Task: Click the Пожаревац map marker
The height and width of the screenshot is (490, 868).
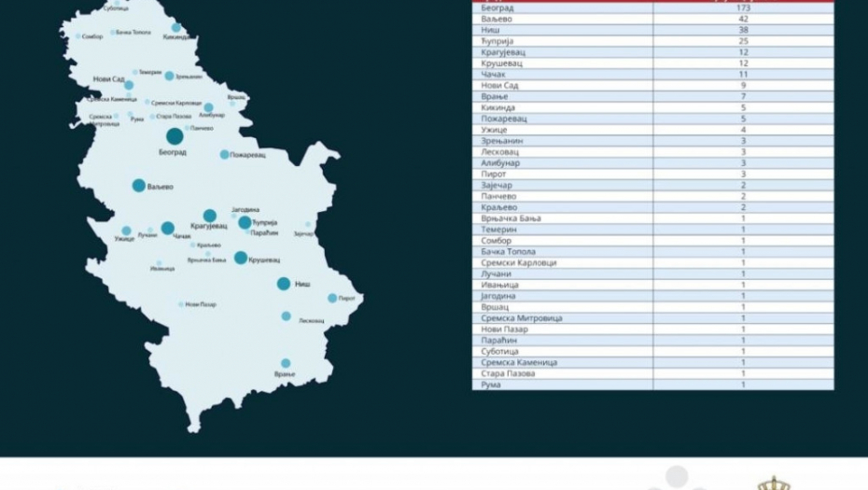Action: tap(224, 154)
